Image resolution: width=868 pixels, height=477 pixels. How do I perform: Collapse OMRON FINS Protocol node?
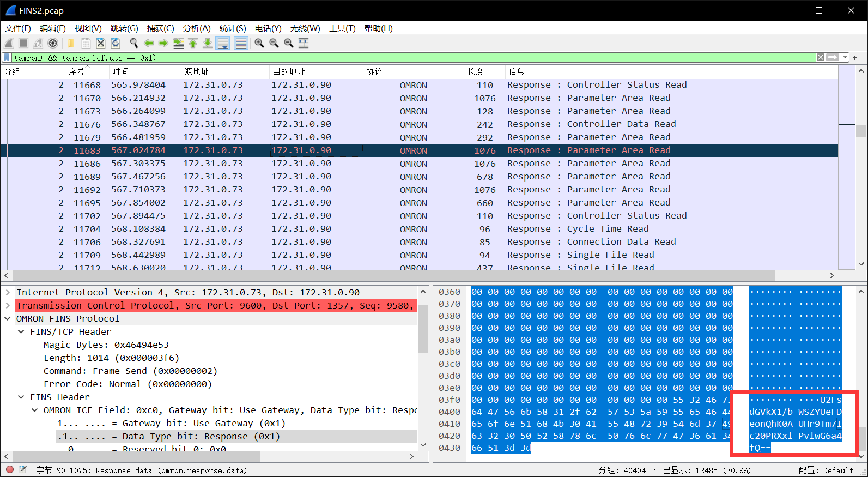point(8,318)
